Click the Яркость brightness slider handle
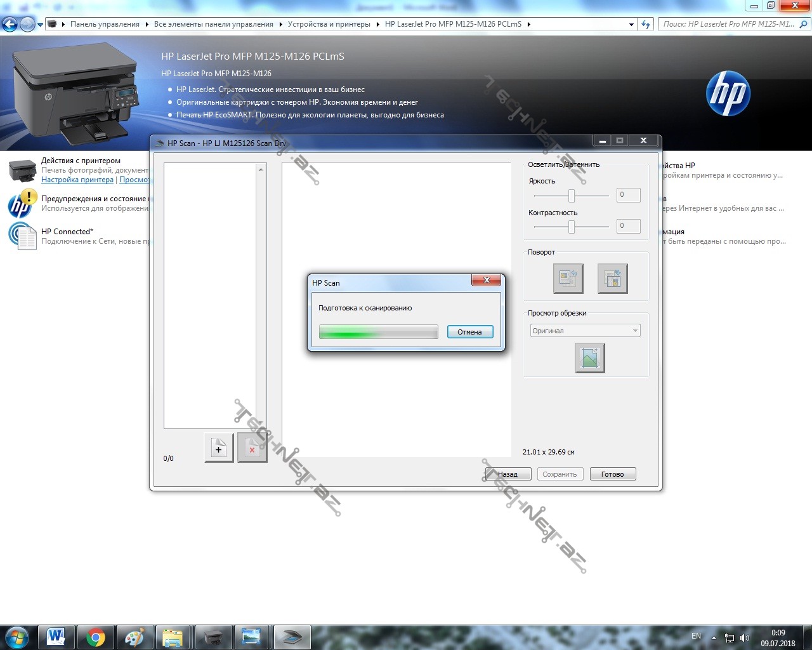The width and height of the screenshot is (812, 650). point(572,196)
